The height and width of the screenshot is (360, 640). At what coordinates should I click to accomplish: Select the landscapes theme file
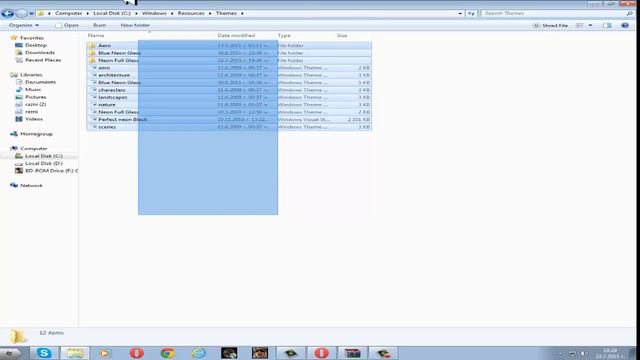coord(113,97)
